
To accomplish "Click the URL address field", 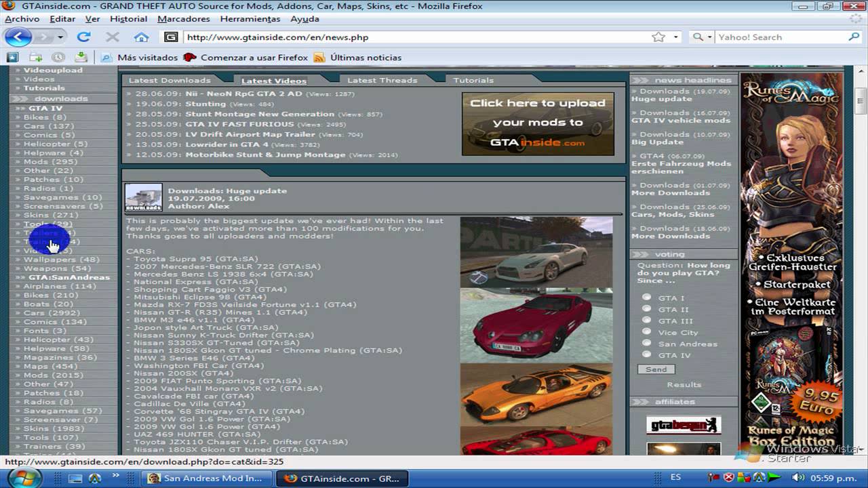I will point(415,37).
